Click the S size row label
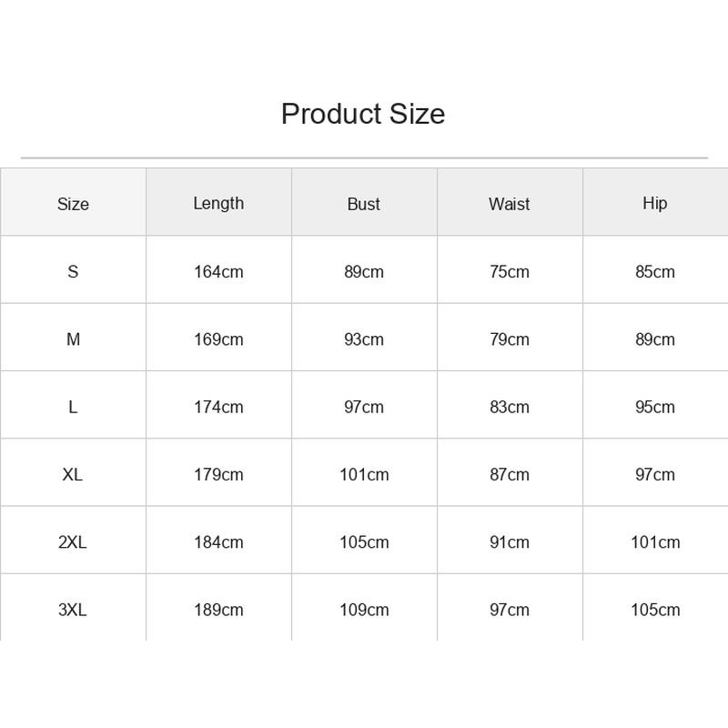728x728 pixels. (73, 271)
